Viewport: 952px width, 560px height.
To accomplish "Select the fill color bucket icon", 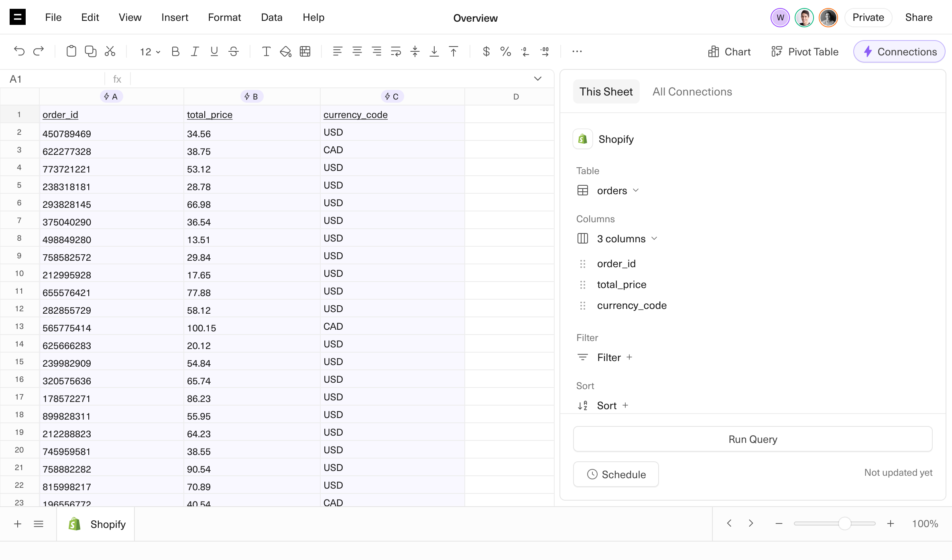I will (x=285, y=51).
